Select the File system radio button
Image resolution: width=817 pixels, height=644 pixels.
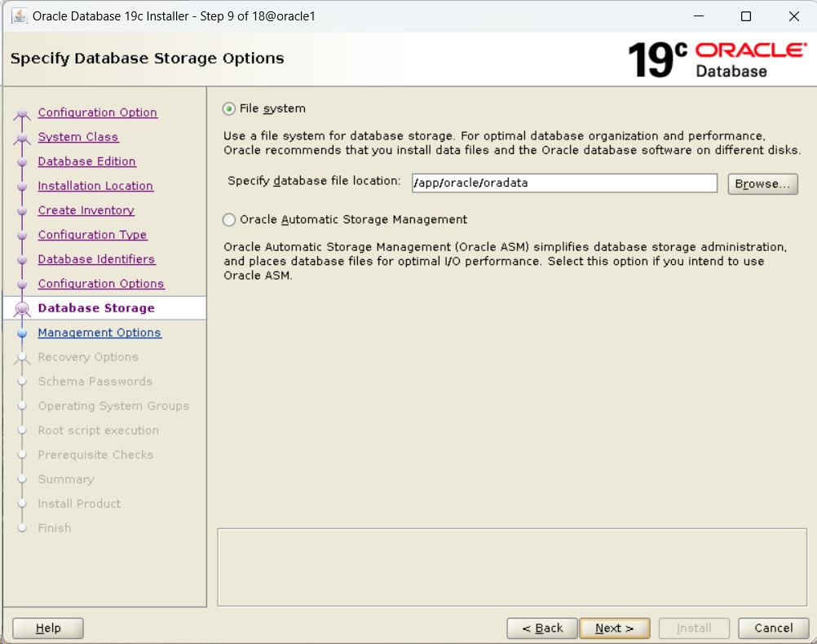pyautogui.click(x=229, y=108)
